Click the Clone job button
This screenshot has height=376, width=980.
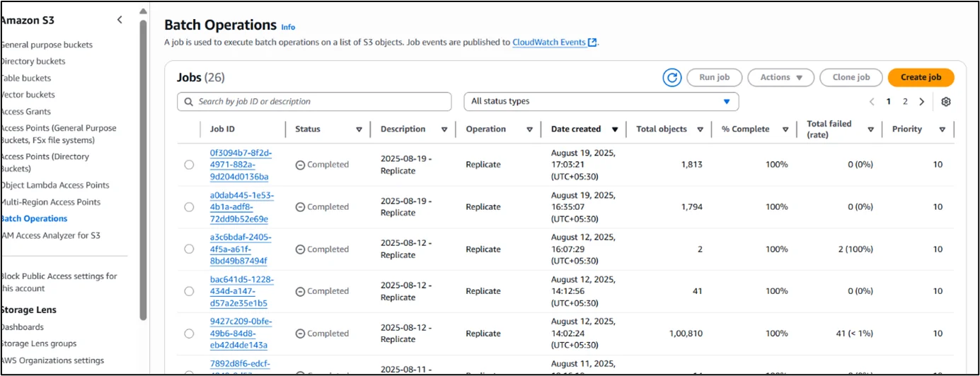[851, 78]
